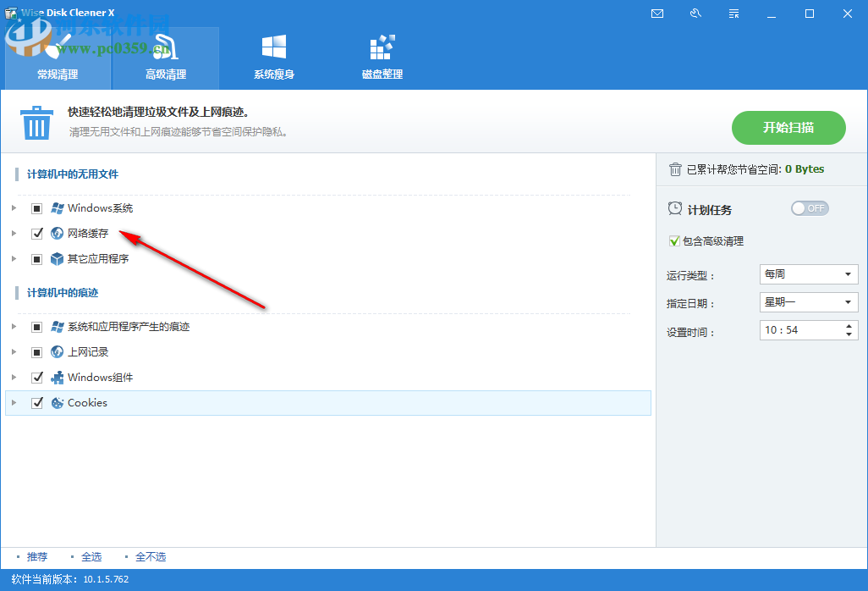Select the Windows系统 row label

pyautogui.click(x=100, y=208)
